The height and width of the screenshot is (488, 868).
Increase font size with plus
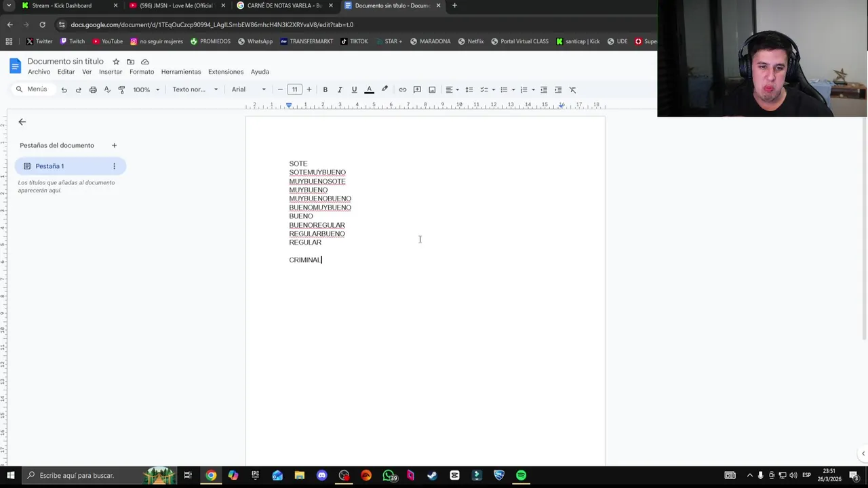[x=309, y=89]
